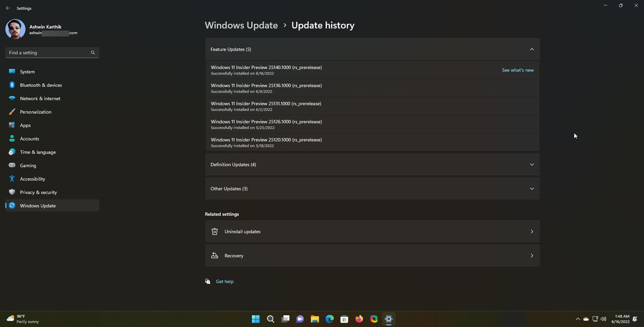The image size is (644, 327).
Task: Click the Privacy & security shield icon
Action: (x=12, y=192)
